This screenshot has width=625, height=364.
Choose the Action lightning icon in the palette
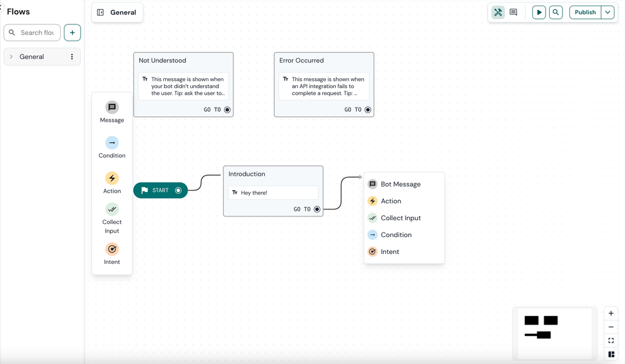pyautogui.click(x=112, y=178)
